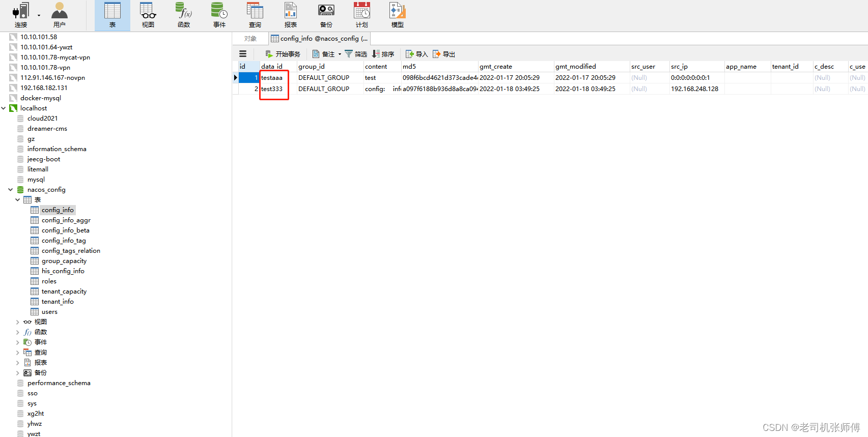Select the users table
868x437 pixels.
pos(49,311)
